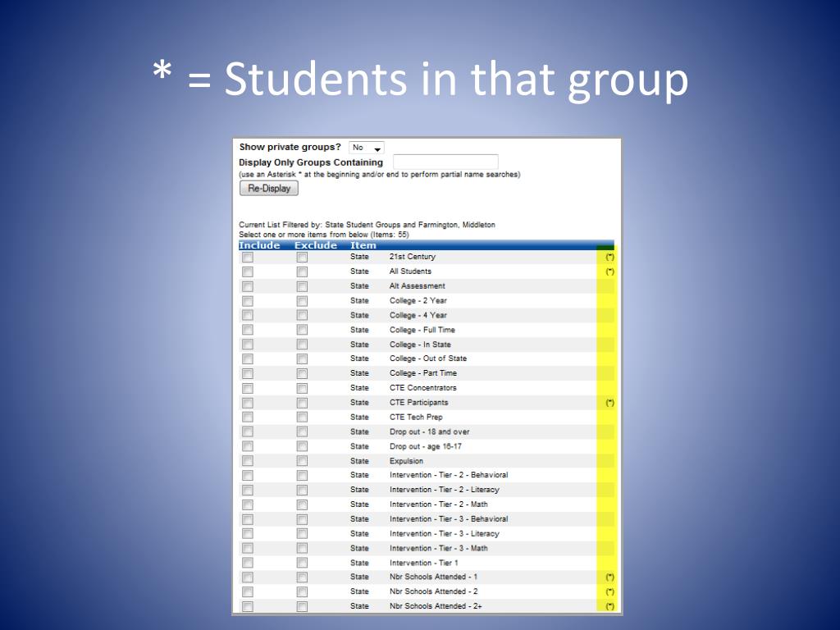The height and width of the screenshot is (630, 840).
Task: Select Include for College - 4 Year
Action: coord(248,316)
